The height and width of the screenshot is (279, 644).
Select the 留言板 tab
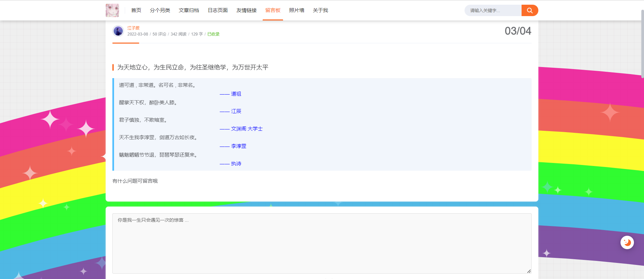point(273,10)
